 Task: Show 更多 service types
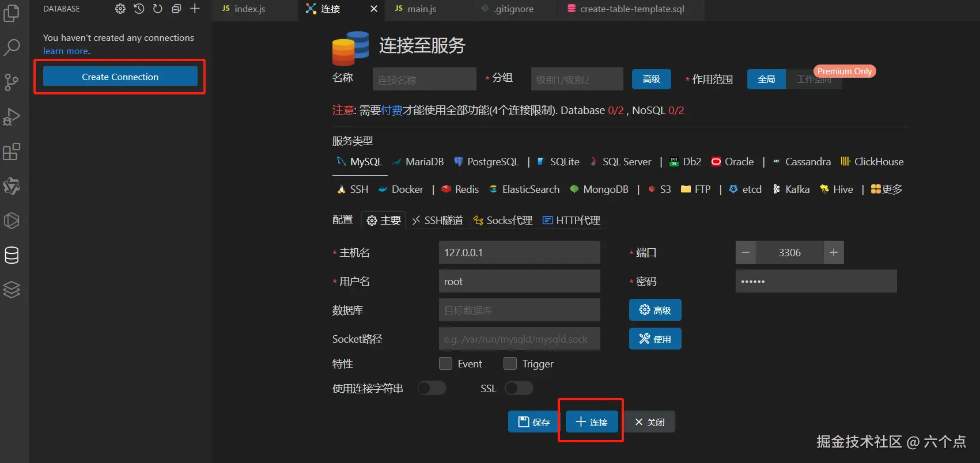coord(887,189)
